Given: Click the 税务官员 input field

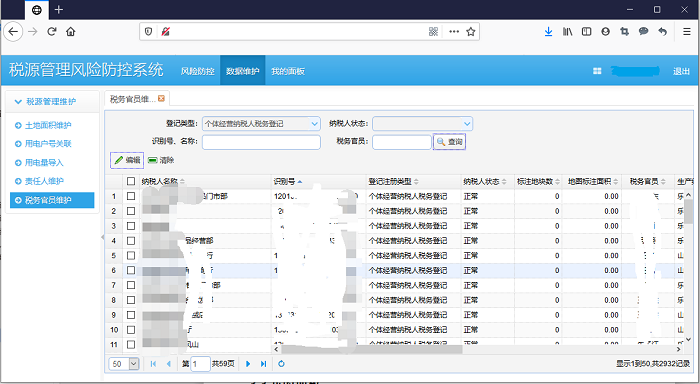Looking at the screenshot, I should 402,142.
